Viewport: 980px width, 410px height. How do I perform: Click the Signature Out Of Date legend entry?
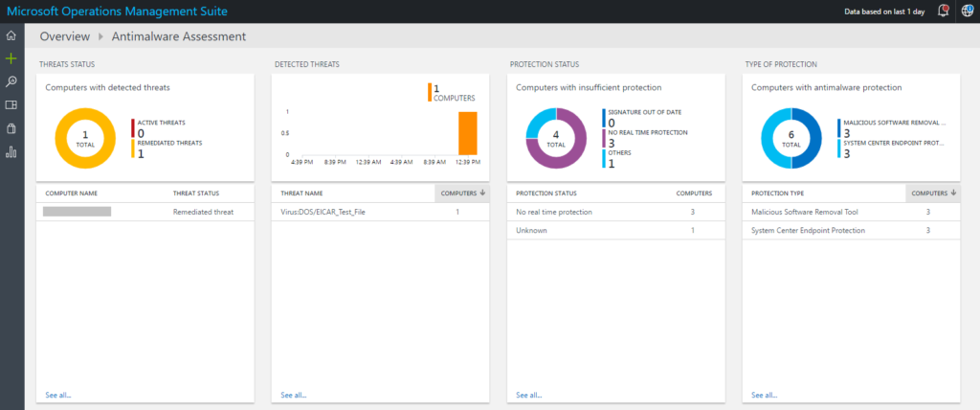pyautogui.click(x=642, y=118)
